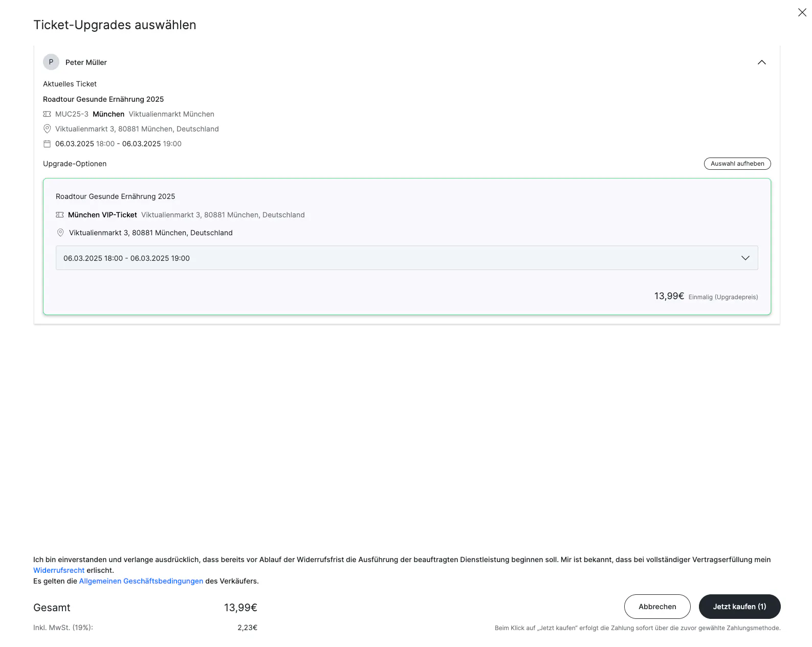Click the Peter Müller avatar icon
Image resolution: width=812 pixels, height=647 pixels.
pos(51,62)
